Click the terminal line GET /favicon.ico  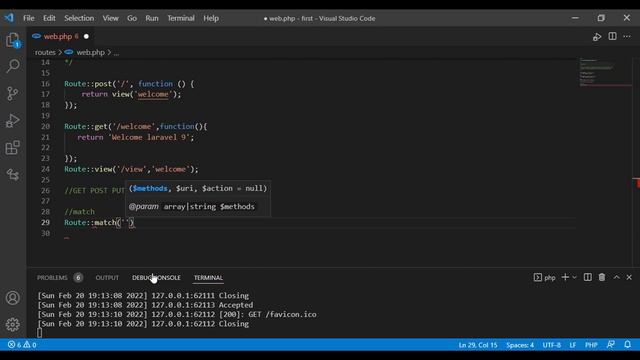[x=177, y=314]
